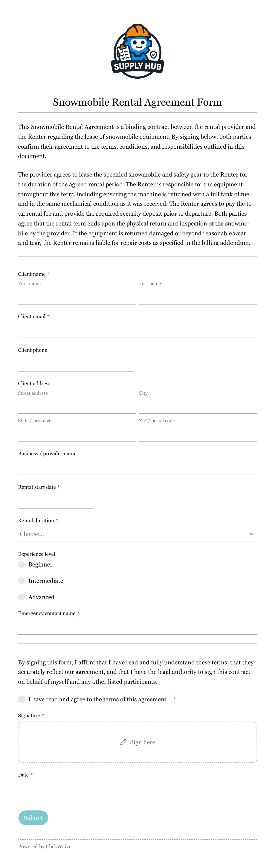The height and width of the screenshot is (868, 275).
Task: Select the Beginner experience level
Action: click(x=21, y=564)
